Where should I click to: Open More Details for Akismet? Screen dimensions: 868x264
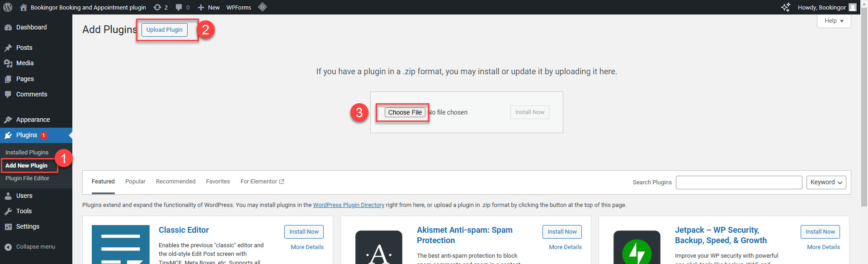[566, 247]
